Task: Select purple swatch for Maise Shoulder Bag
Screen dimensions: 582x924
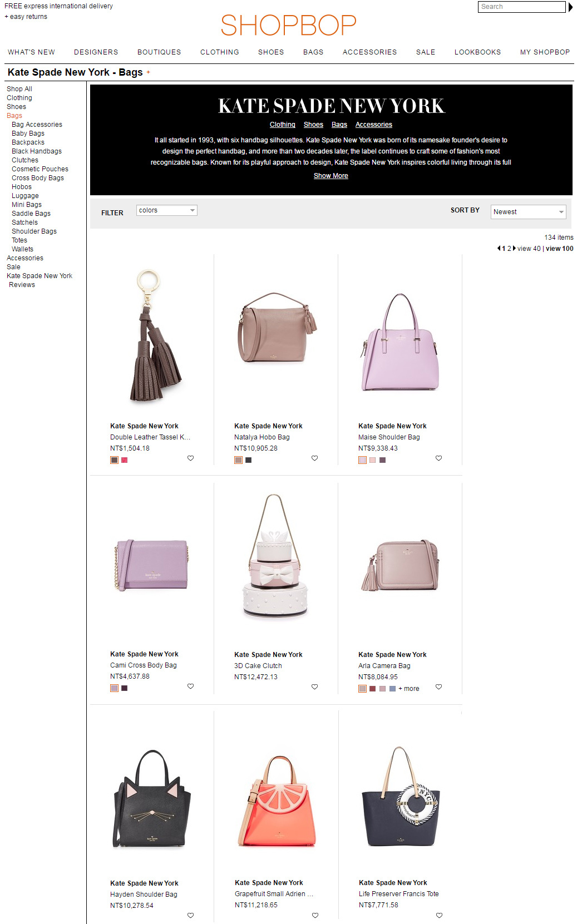Action: click(x=382, y=460)
